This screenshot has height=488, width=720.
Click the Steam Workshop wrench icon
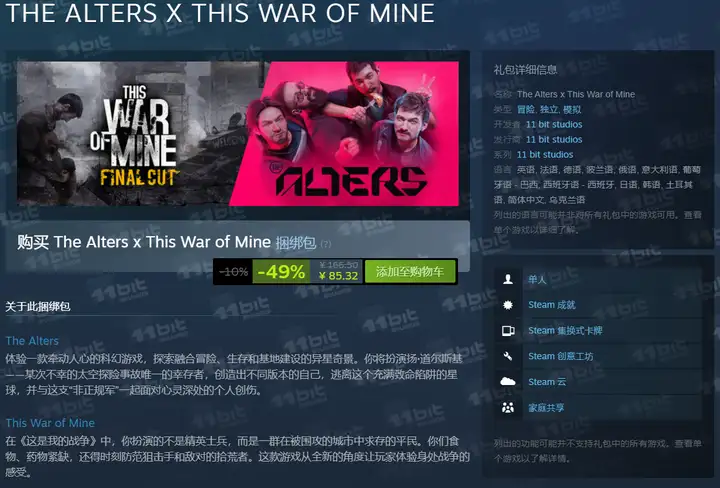pyautogui.click(x=508, y=356)
